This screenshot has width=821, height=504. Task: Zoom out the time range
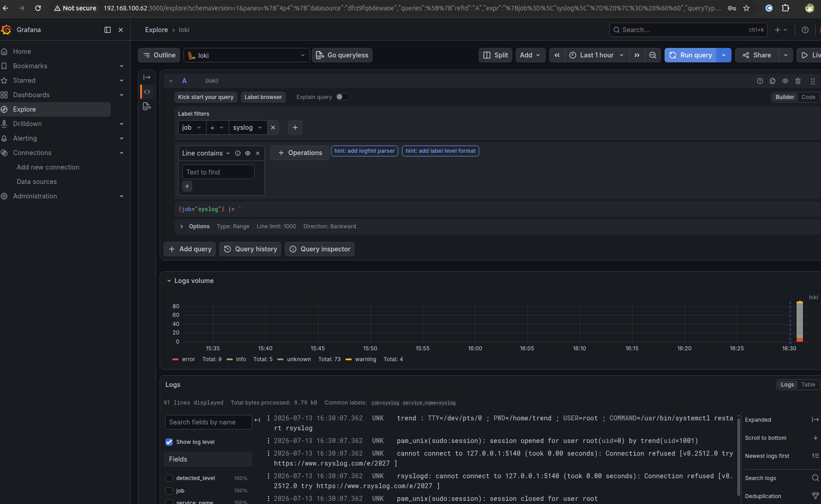pyautogui.click(x=653, y=55)
